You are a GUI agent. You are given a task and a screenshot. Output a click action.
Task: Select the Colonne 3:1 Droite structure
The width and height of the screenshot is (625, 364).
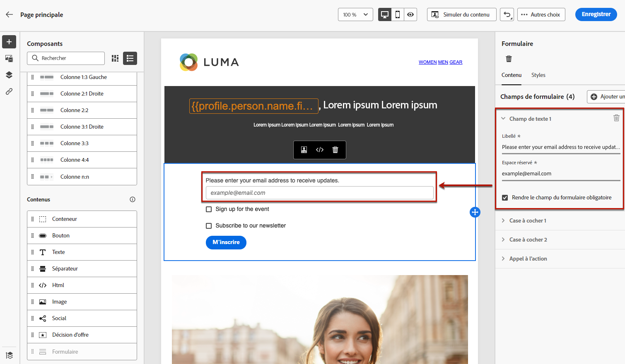click(82, 127)
